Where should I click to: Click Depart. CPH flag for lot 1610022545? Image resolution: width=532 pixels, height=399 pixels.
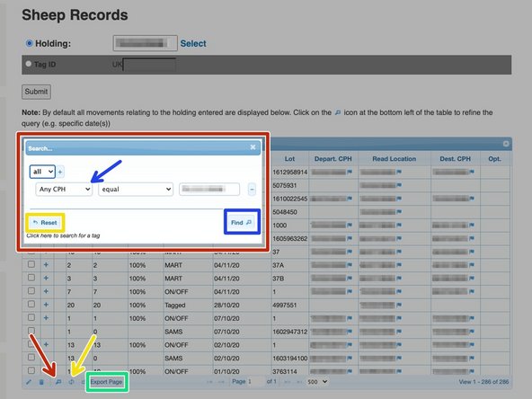350,199
